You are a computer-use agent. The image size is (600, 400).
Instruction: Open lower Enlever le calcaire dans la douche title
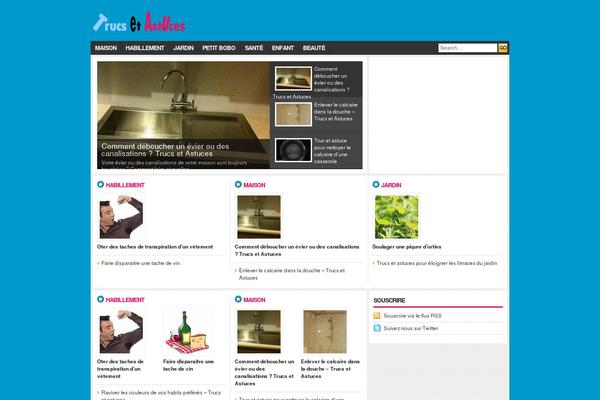[x=330, y=369]
